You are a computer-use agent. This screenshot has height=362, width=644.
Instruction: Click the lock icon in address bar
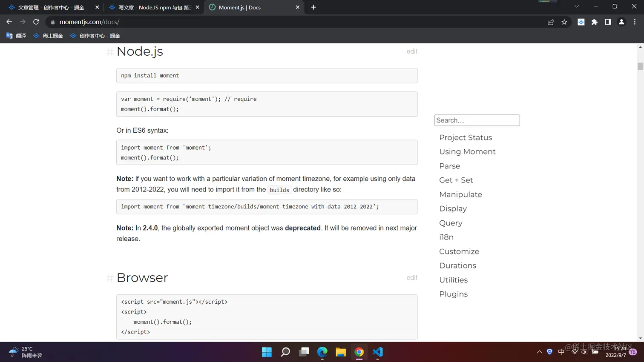[53, 22]
